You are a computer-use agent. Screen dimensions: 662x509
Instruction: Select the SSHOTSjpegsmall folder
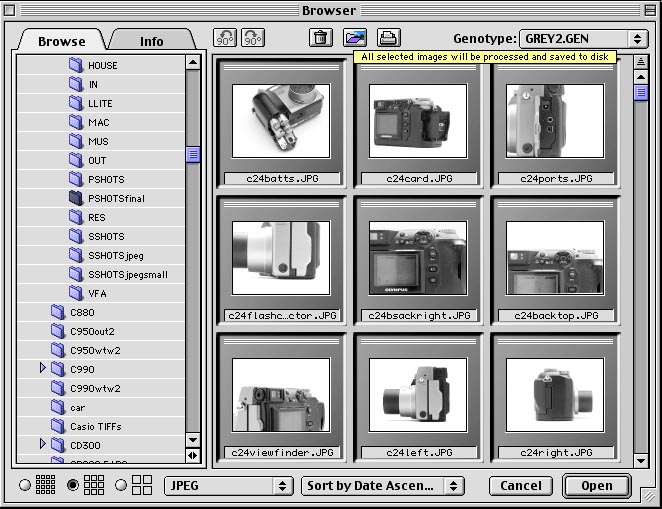tap(127, 274)
